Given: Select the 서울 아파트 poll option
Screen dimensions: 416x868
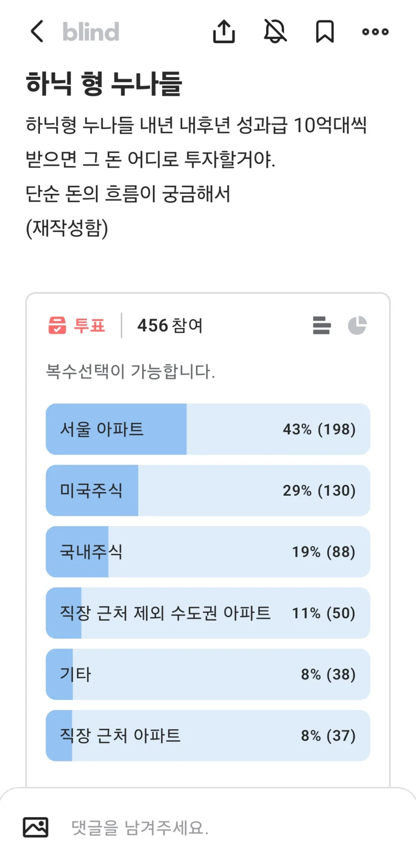Looking at the screenshot, I should click(x=208, y=429).
